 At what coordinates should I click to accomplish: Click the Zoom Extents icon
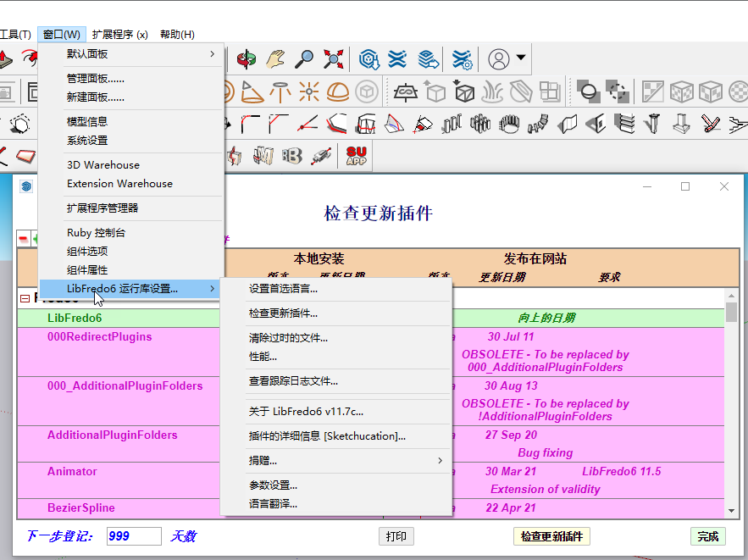[333, 59]
